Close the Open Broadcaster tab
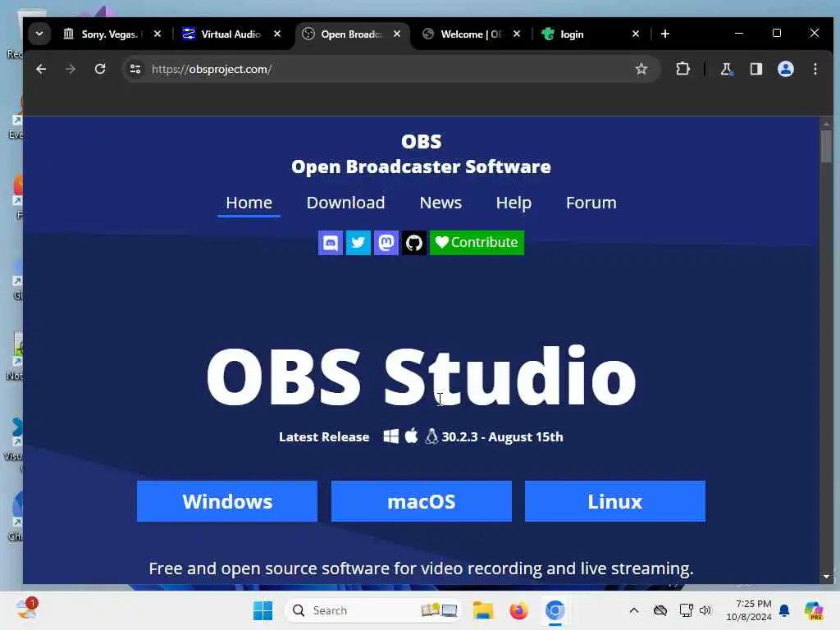This screenshot has height=630, width=840. [x=397, y=34]
